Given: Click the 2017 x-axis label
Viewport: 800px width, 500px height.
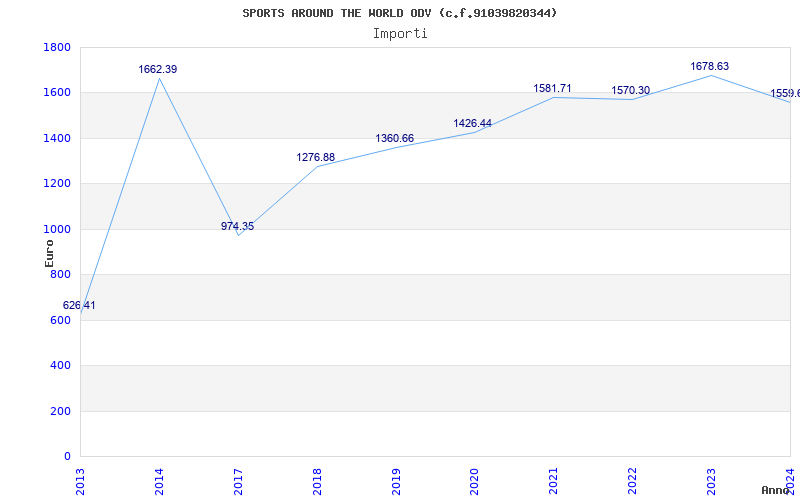Looking at the screenshot, I should [238, 482].
